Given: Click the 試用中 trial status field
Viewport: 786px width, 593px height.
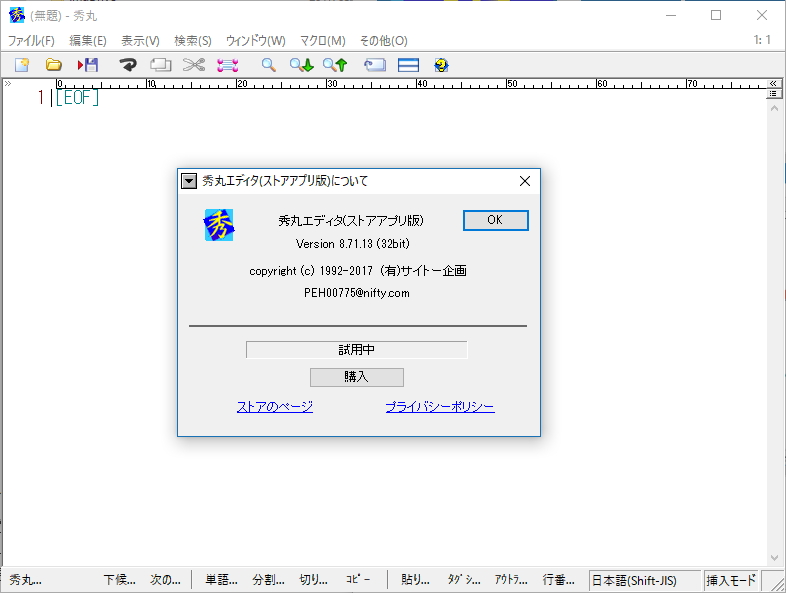Looking at the screenshot, I should point(356,349).
